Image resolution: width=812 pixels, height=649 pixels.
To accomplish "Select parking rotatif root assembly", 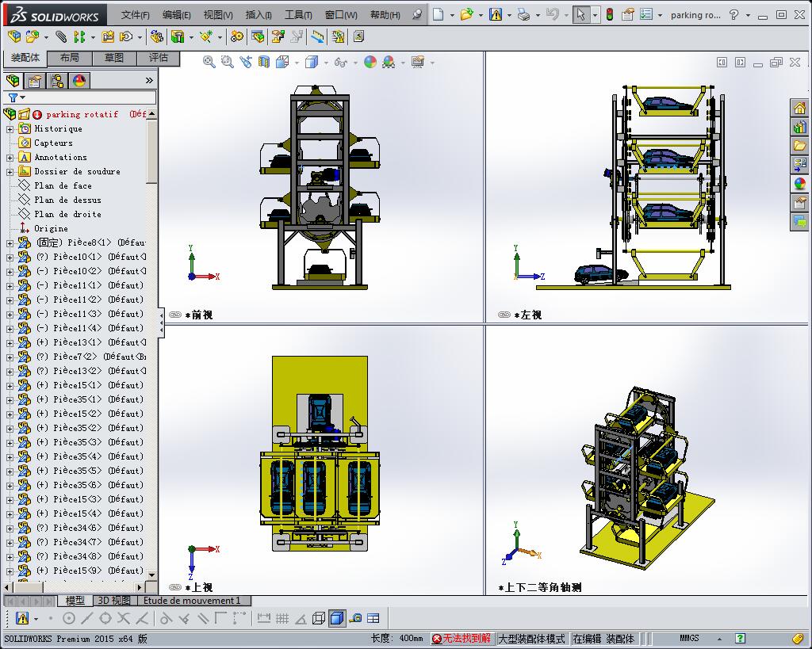I will 82,114.
